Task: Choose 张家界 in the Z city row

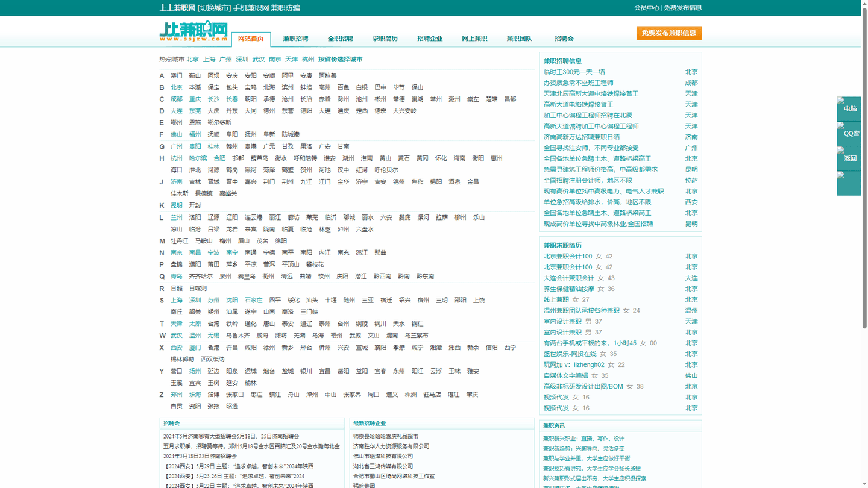Action: 352,395
